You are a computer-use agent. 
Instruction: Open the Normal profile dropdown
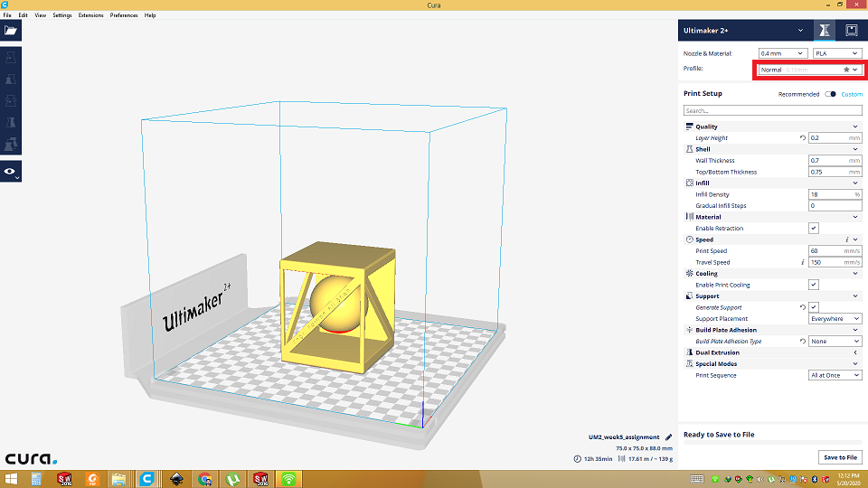(x=810, y=70)
